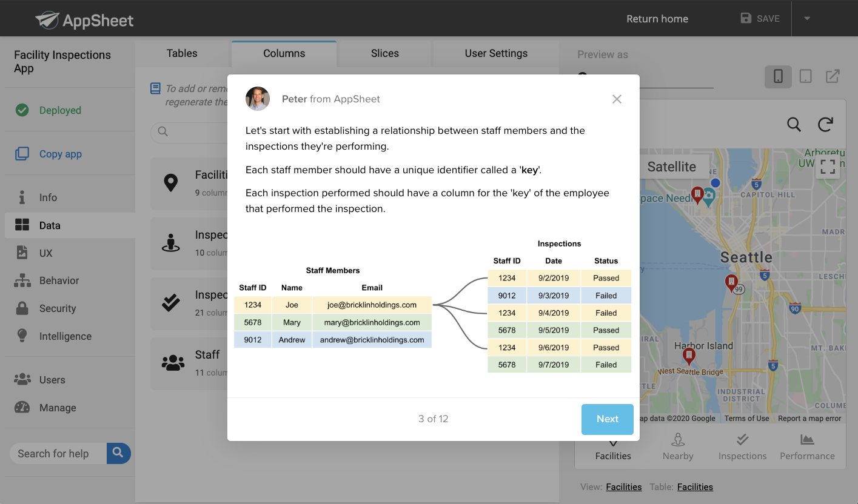Click Peter's avatar photo
Image resolution: width=858 pixels, height=504 pixels.
pyautogui.click(x=258, y=99)
